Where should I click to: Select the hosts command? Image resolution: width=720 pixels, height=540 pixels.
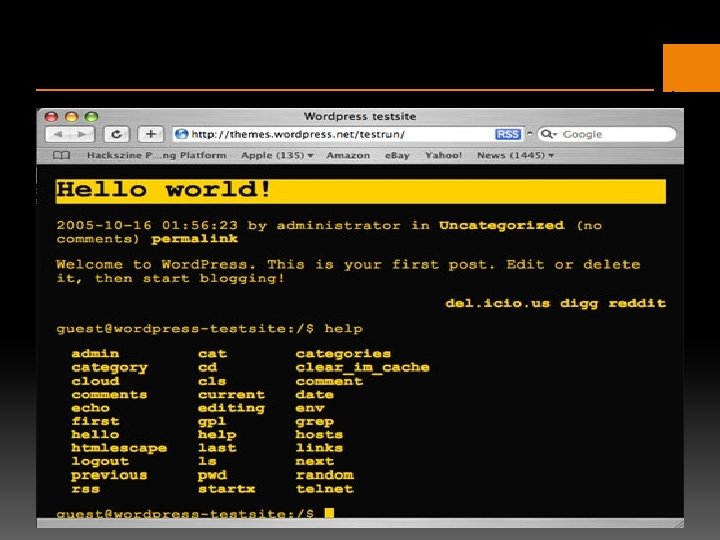319,434
